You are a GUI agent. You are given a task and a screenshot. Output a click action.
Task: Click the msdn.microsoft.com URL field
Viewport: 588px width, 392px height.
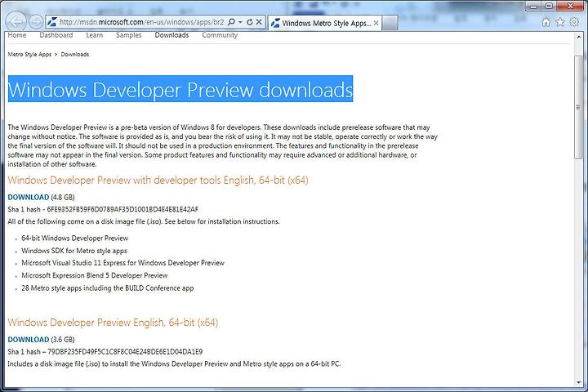[x=141, y=22]
